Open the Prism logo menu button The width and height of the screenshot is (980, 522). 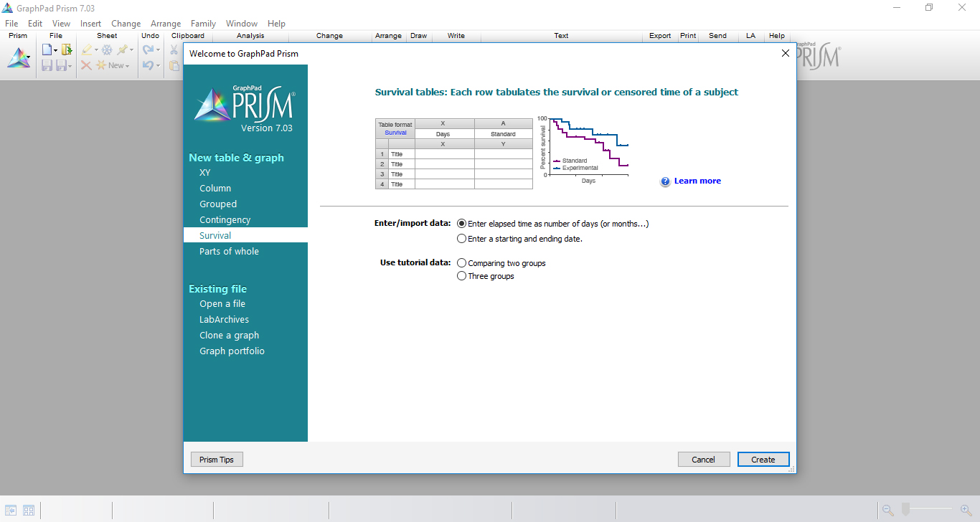click(x=19, y=58)
